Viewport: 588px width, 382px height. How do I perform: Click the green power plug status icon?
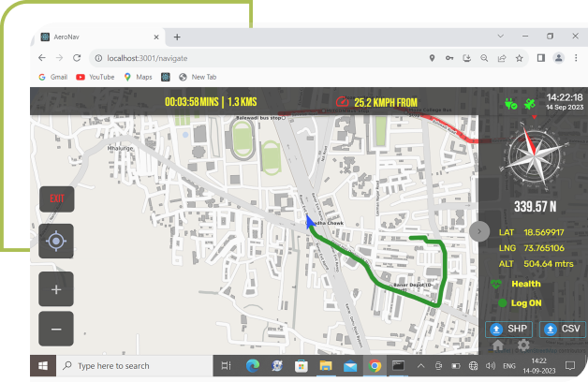pyautogui.click(x=510, y=103)
